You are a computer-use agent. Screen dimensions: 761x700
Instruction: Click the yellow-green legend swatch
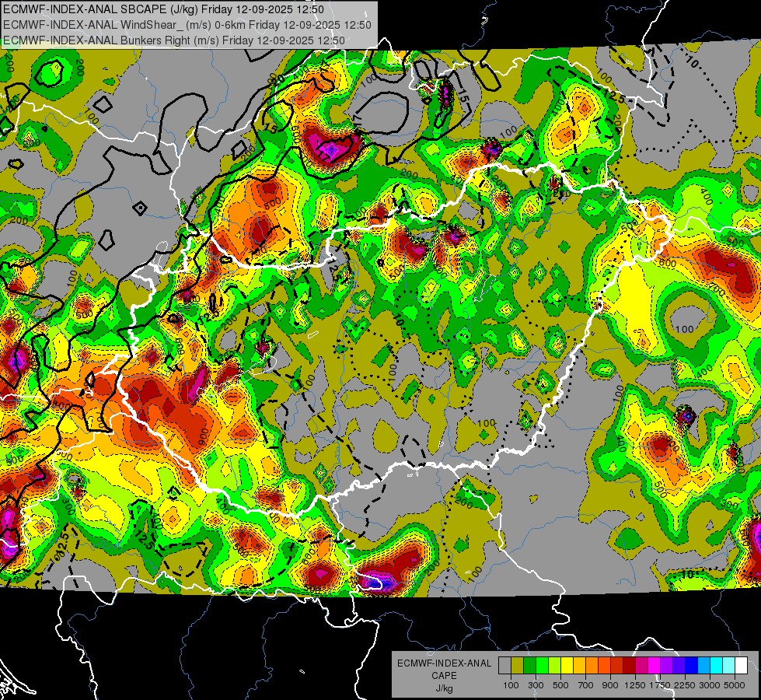point(555,665)
